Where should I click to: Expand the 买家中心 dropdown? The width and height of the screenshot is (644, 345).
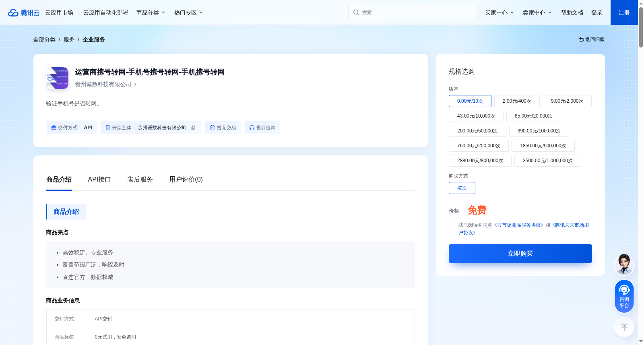(500, 12)
